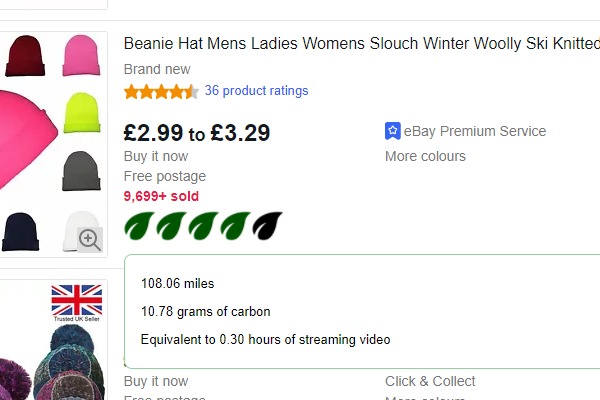The width and height of the screenshot is (600, 400).
Task: Click the black fifth leaf icon
Action: pos(267,227)
